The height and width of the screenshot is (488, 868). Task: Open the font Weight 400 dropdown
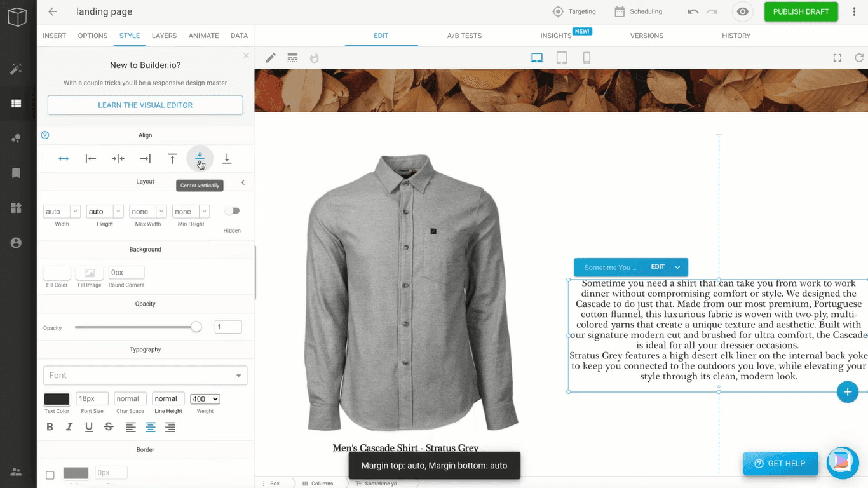click(205, 399)
